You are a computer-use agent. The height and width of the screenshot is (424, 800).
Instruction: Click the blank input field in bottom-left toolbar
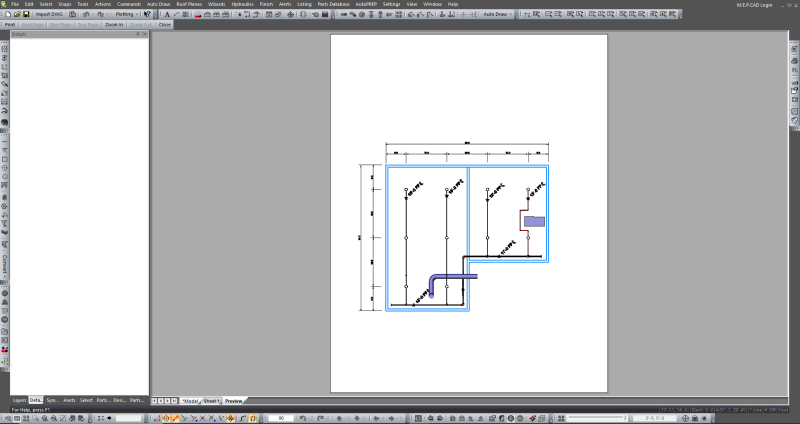click(128, 418)
